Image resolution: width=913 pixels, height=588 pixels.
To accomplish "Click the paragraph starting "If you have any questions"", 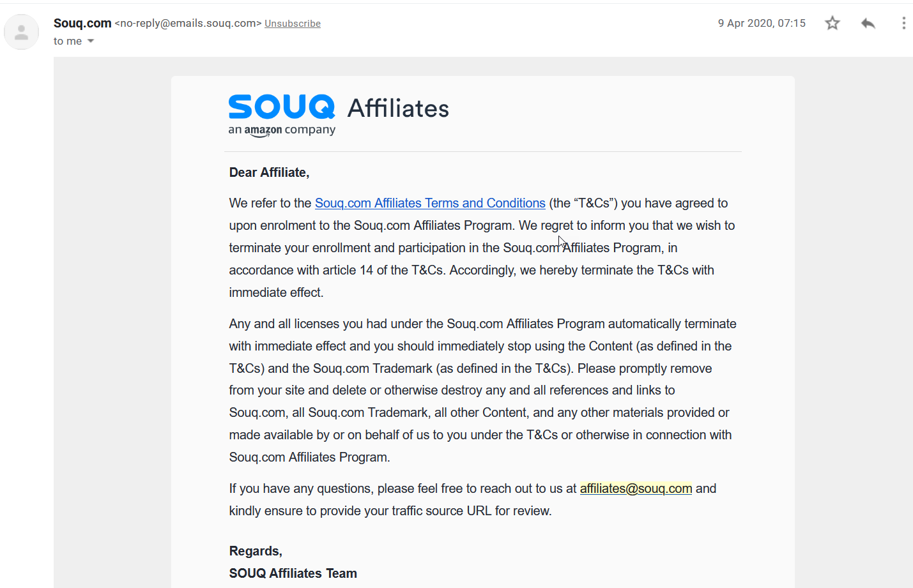I will click(473, 499).
